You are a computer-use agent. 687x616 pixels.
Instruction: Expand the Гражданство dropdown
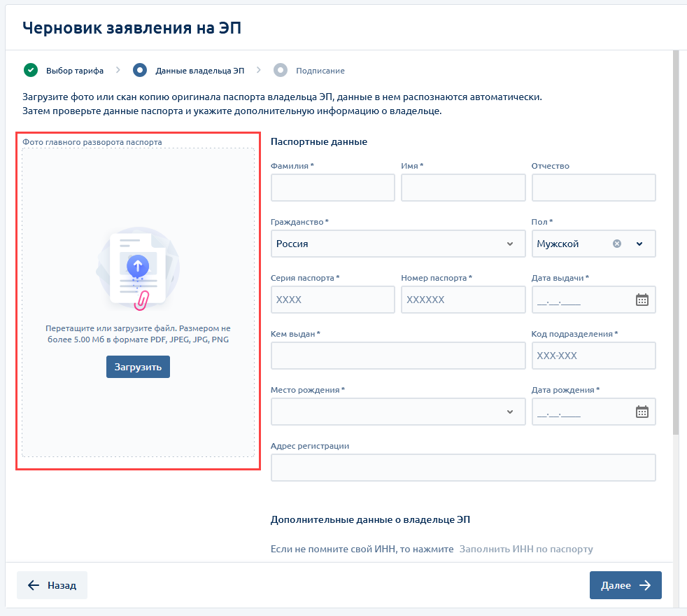[x=509, y=244]
